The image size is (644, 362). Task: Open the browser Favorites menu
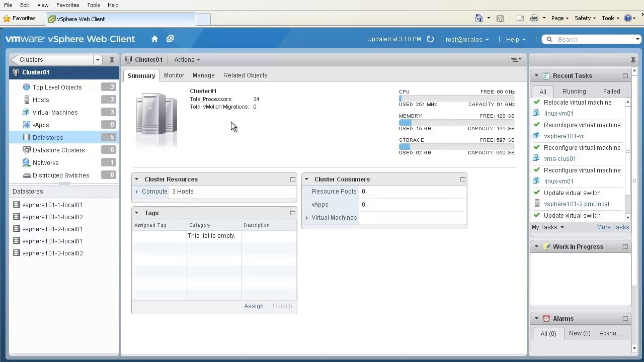(x=67, y=5)
